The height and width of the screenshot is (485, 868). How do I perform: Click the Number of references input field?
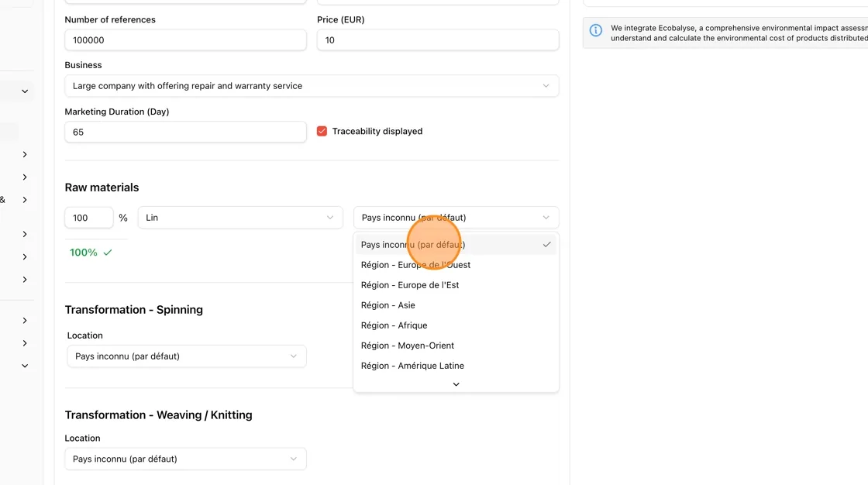(x=185, y=40)
